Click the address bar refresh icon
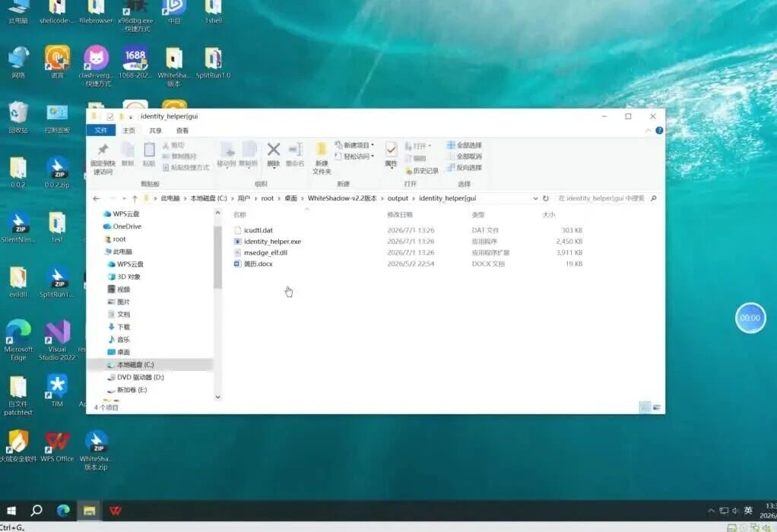This screenshot has height=532, width=777. tap(546, 198)
